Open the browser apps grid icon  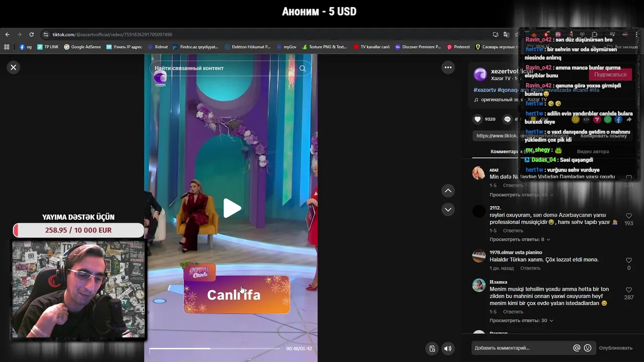pyautogui.click(x=7, y=47)
